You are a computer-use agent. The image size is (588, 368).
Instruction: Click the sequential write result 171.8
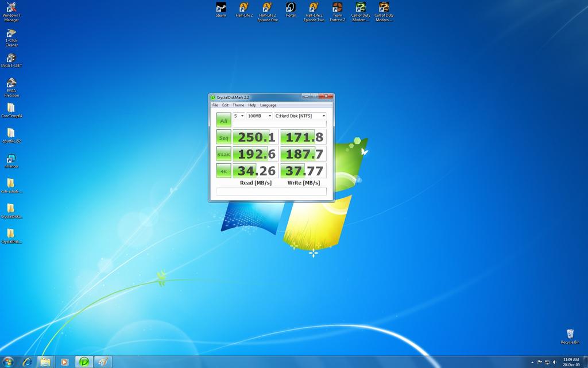(303, 137)
